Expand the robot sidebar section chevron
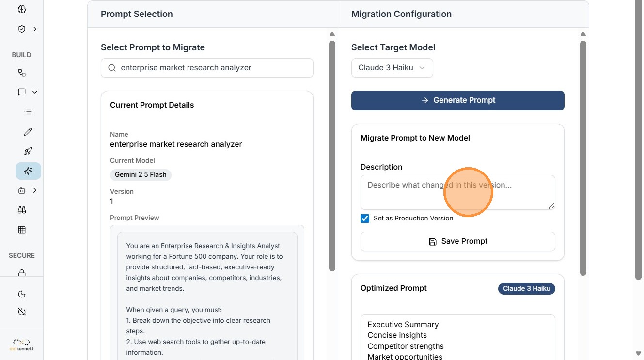 tap(34, 191)
